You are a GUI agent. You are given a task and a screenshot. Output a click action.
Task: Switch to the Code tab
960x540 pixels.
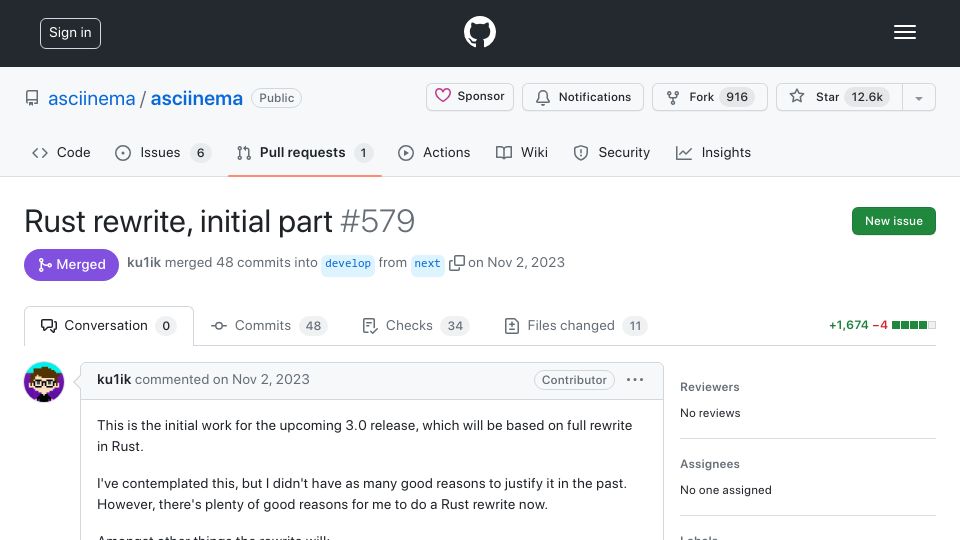(61, 152)
